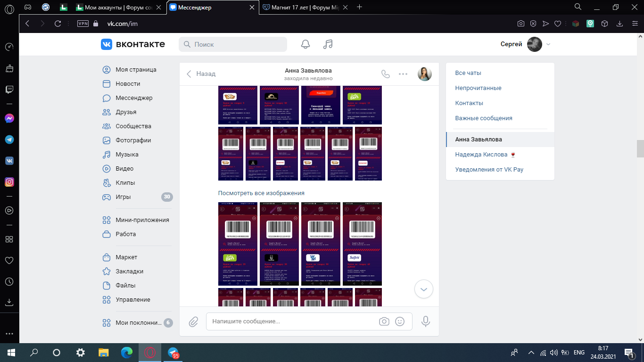644x362 pixels.
Task: Close the Мессенджер tab
Action: (252, 7)
